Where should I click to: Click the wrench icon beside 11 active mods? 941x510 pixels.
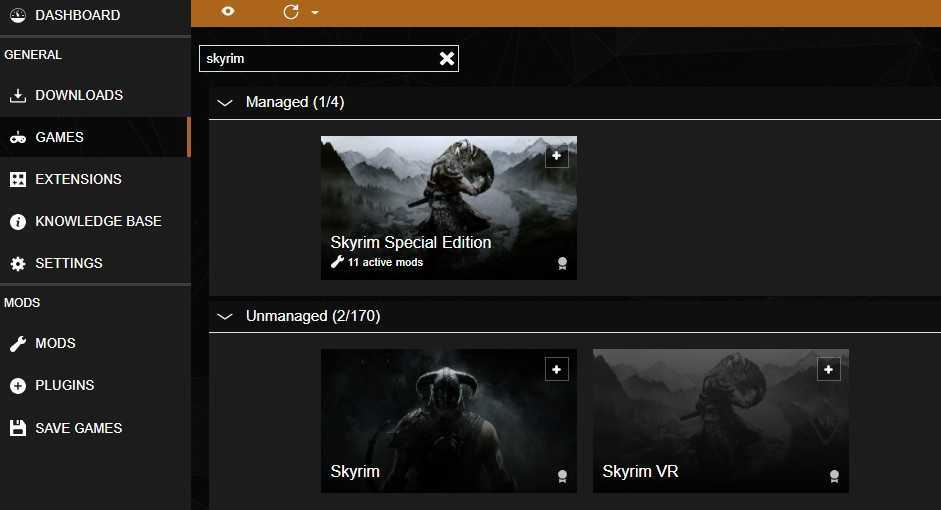click(337, 262)
